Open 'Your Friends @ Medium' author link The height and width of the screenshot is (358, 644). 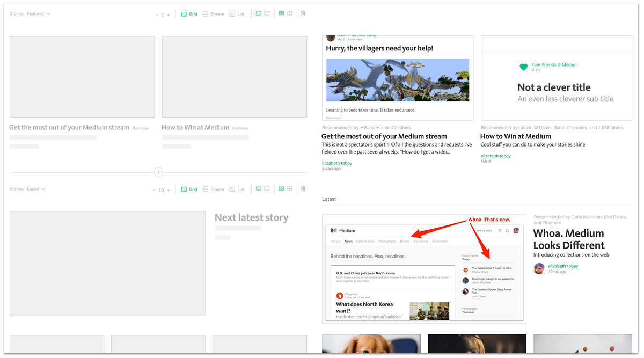coord(554,64)
